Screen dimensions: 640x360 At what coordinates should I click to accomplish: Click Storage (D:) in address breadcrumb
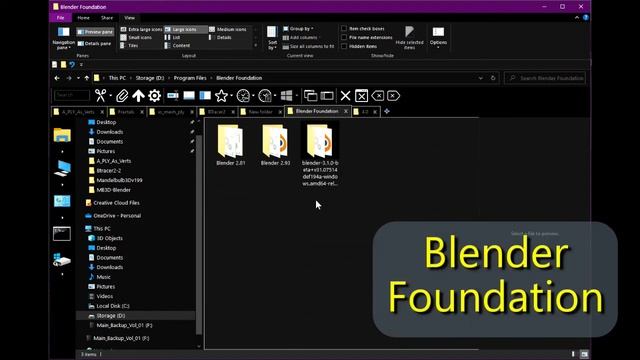click(x=150, y=78)
